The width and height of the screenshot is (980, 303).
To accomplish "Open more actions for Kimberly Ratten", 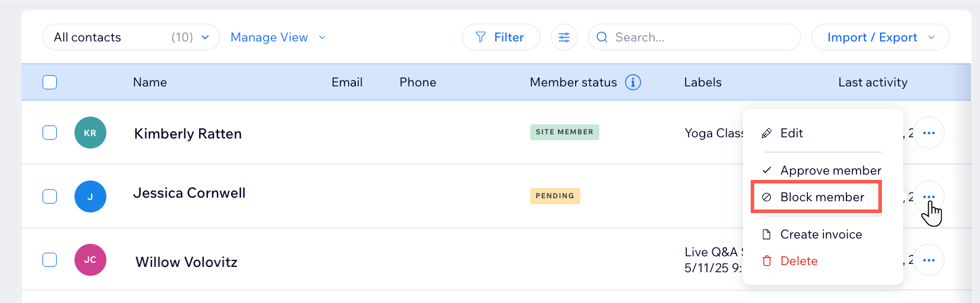I will [929, 133].
